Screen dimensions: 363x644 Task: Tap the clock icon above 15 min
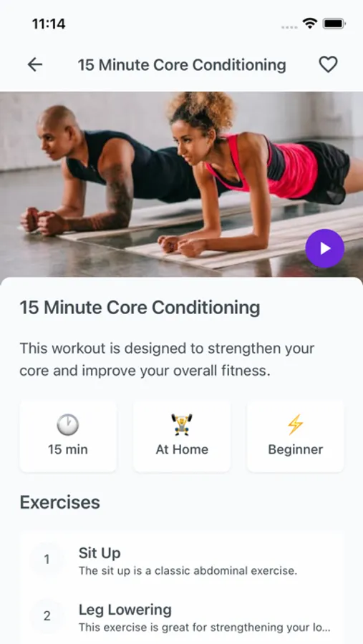click(68, 424)
